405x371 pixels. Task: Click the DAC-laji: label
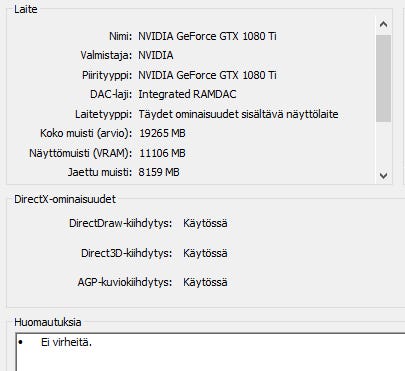111,94
